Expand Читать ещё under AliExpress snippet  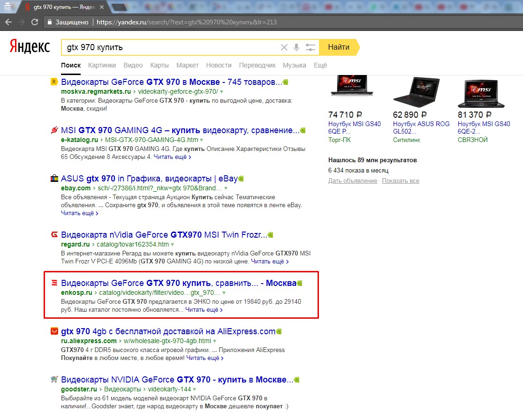(x=205, y=358)
